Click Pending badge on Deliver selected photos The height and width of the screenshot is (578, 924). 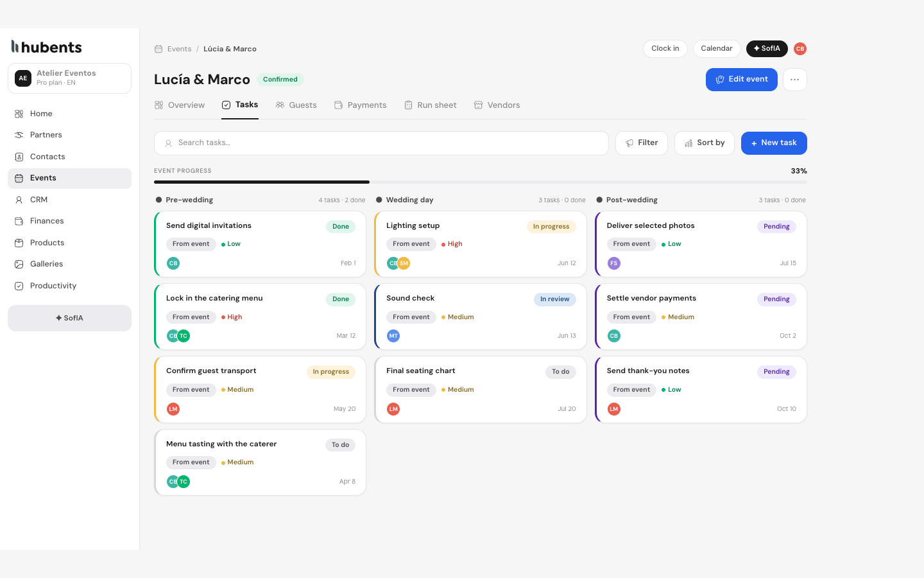776,227
